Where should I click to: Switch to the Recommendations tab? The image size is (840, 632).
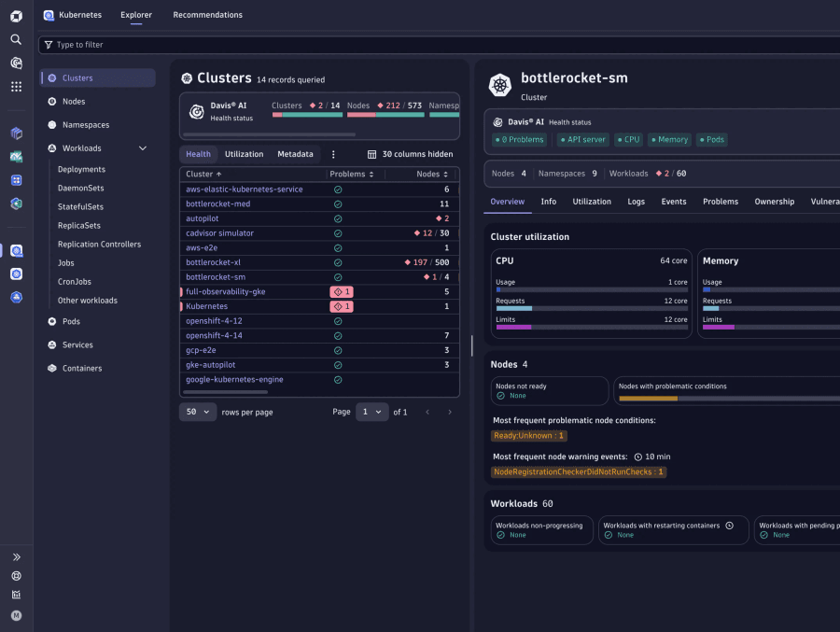coord(208,15)
